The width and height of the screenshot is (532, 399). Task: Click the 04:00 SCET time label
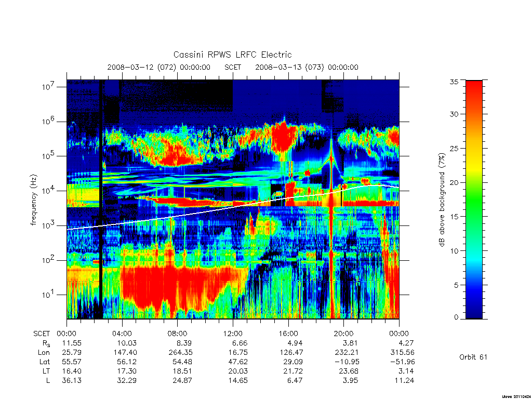click(122, 334)
